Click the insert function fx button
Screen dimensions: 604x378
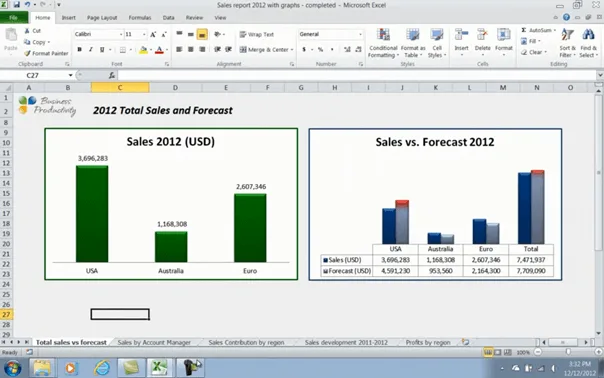click(112, 76)
